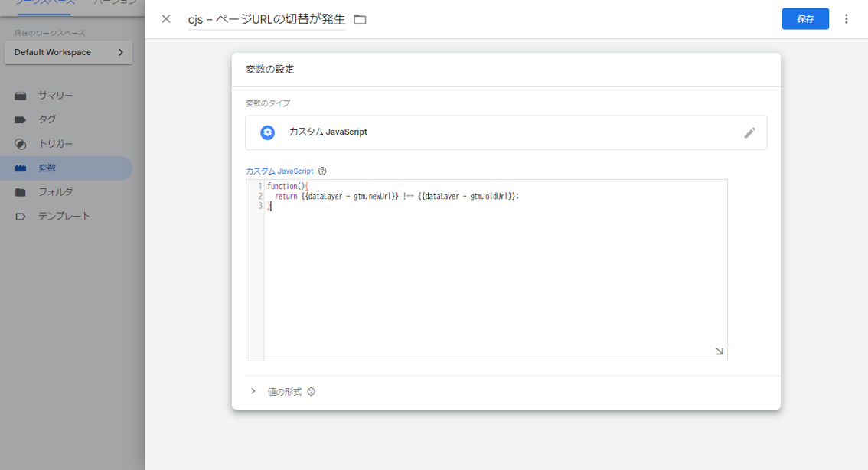
Task: Open フォルダ in the sidebar
Action: (x=55, y=192)
